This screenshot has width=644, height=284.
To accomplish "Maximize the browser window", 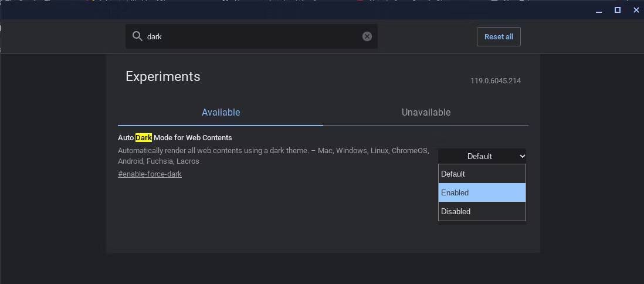I will (617, 10).
